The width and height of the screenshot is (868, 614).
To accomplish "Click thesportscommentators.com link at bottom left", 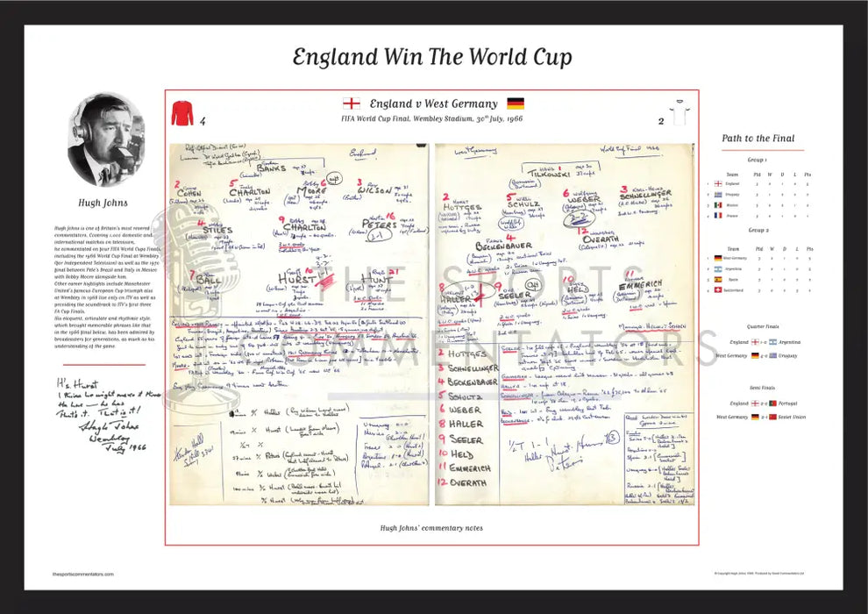I will [x=82, y=574].
